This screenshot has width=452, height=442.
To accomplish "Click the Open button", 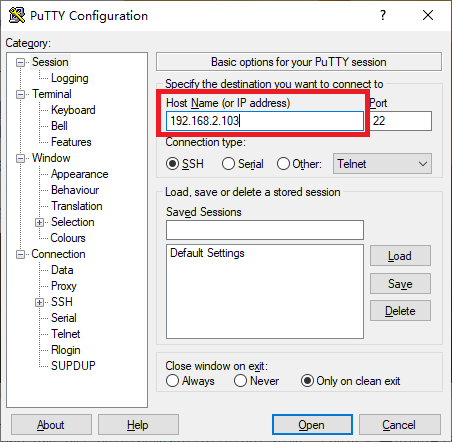I will (312, 425).
